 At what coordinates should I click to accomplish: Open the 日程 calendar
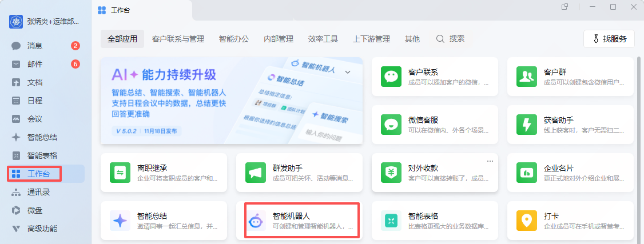(46, 101)
